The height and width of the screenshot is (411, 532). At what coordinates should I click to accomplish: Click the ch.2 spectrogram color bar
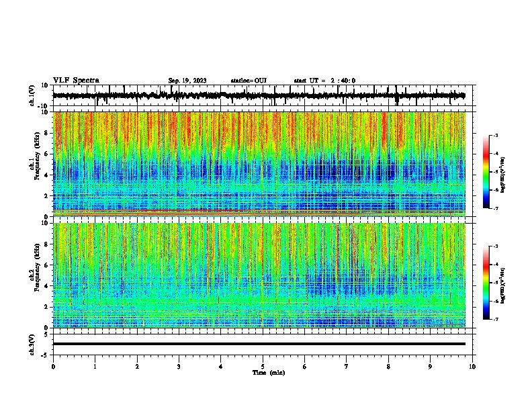pos(486,283)
